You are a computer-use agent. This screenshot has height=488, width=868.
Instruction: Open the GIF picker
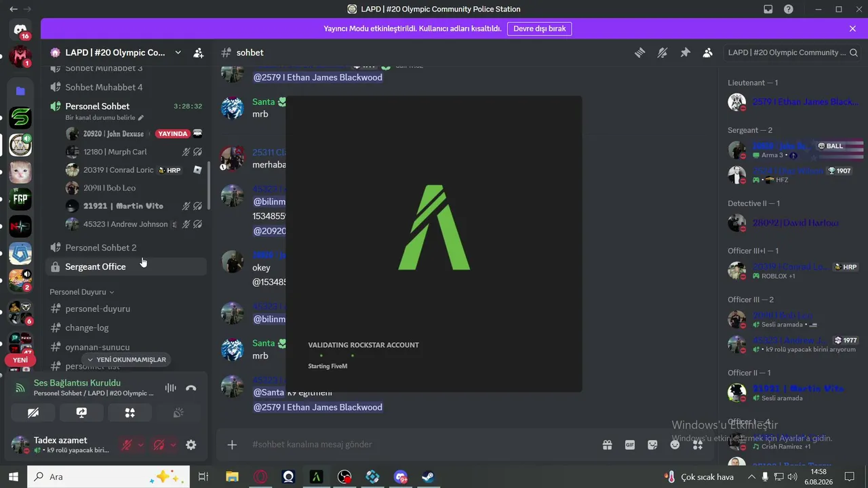630,445
